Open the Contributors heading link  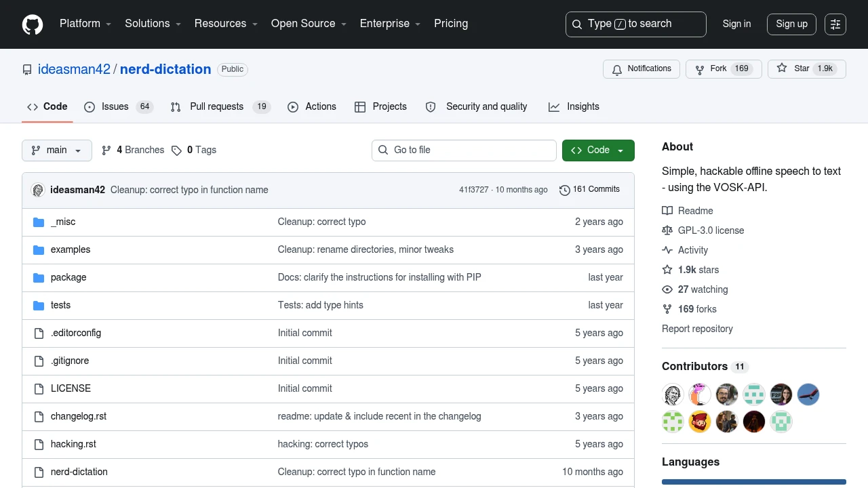(705, 366)
